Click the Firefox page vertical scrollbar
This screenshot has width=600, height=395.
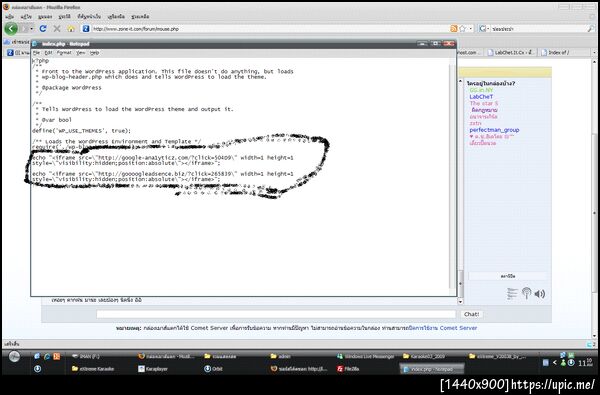(x=595, y=199)
